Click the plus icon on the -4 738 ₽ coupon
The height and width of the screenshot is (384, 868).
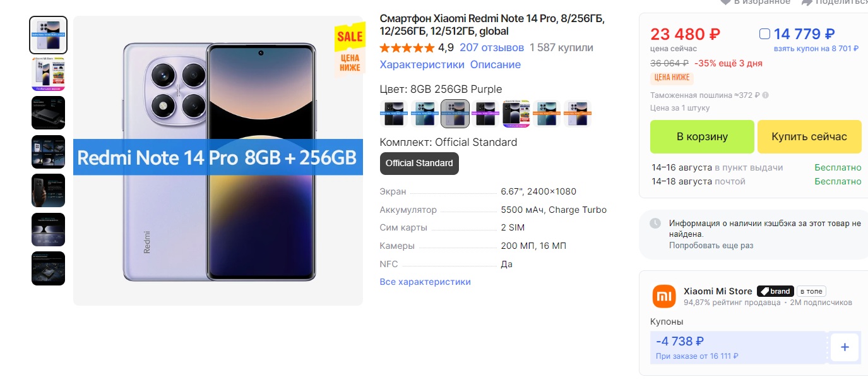point(845,347)
